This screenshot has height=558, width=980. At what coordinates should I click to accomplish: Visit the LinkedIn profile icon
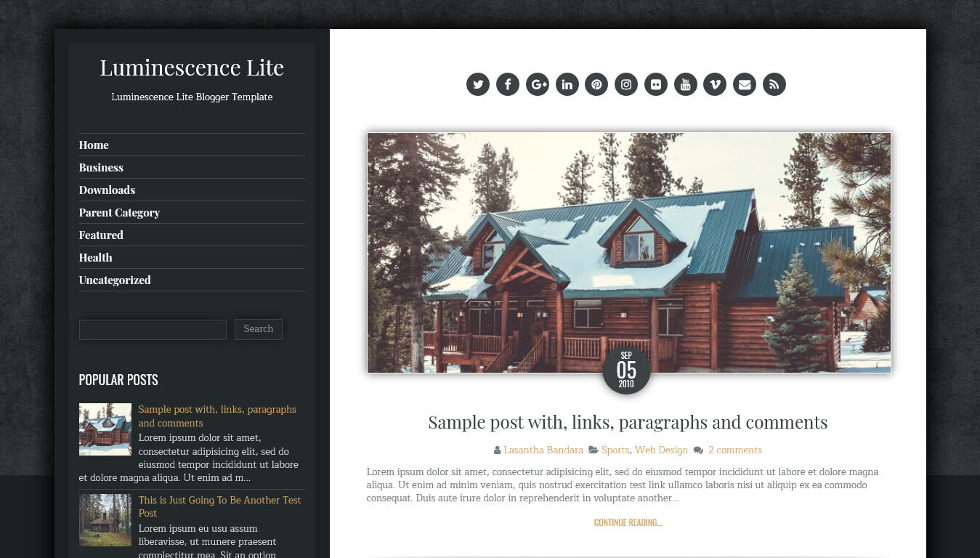tap(567, 84)
